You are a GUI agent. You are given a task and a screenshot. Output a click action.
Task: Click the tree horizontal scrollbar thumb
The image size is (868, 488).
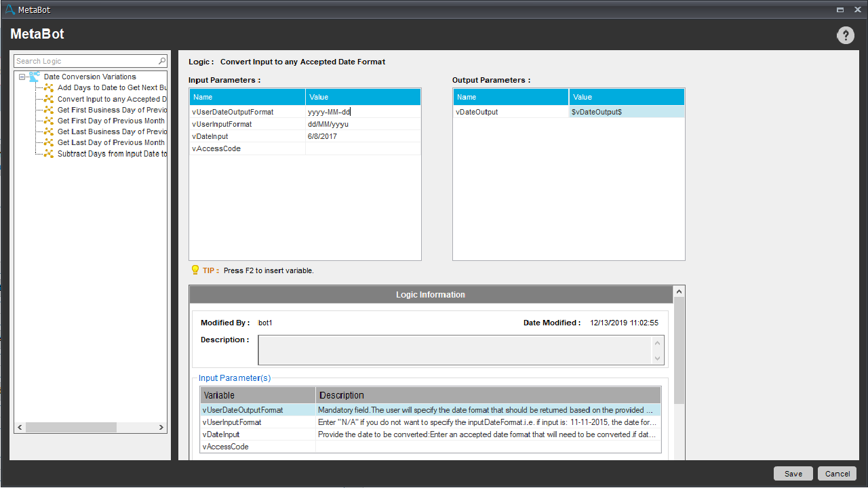[x=71, y=428]
